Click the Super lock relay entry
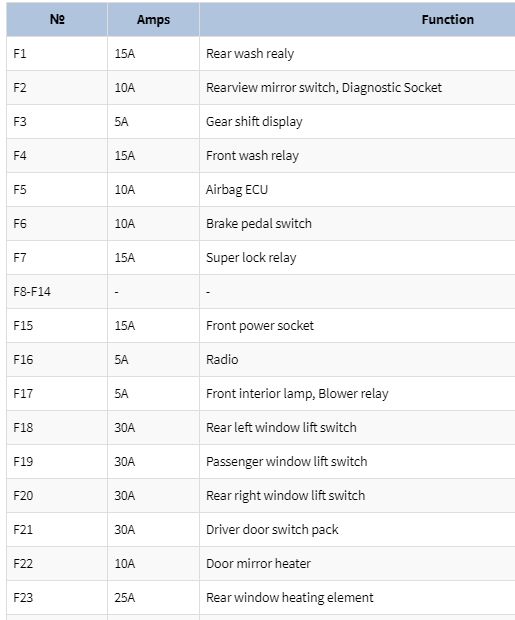Viewport: 515px width, 620px height. [x=251, y=258]
